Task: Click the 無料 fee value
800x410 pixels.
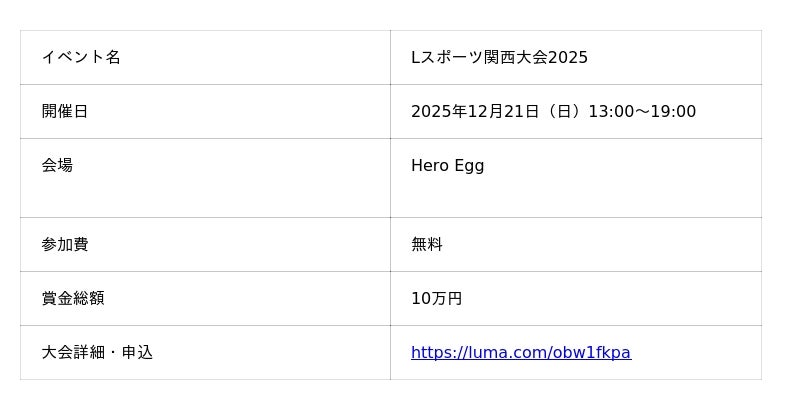Action: click(x=427, y=245)
